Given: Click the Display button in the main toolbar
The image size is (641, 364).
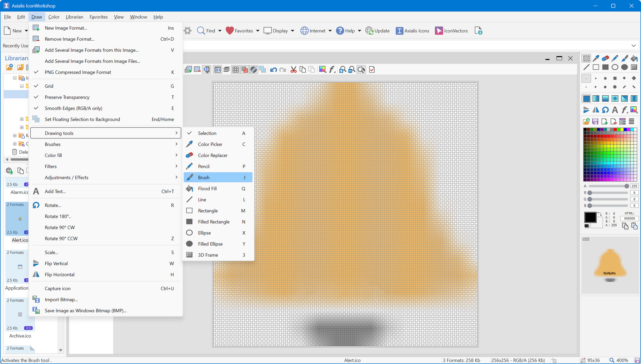Looking at the screenshot, I should click(276, 31).
